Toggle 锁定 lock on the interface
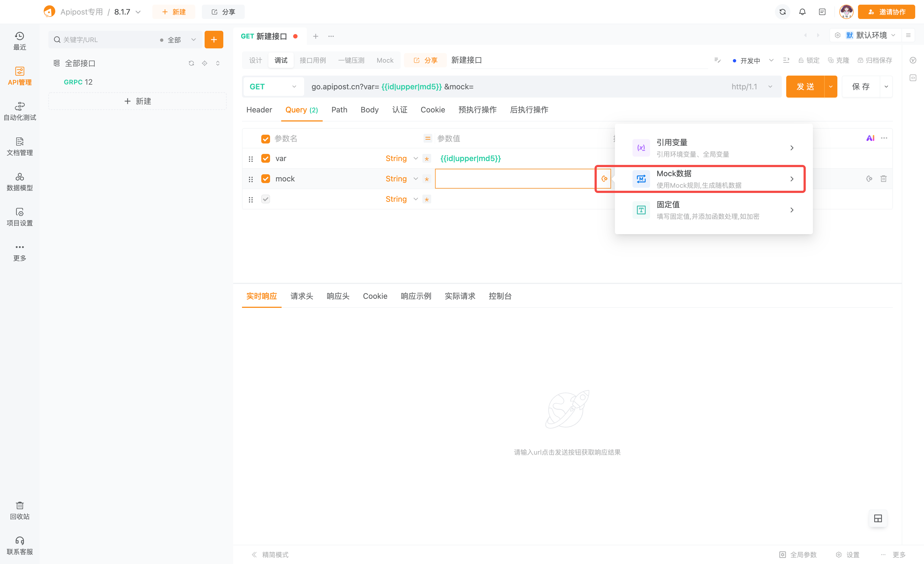924x564 pixels. [x=809, y=60]
